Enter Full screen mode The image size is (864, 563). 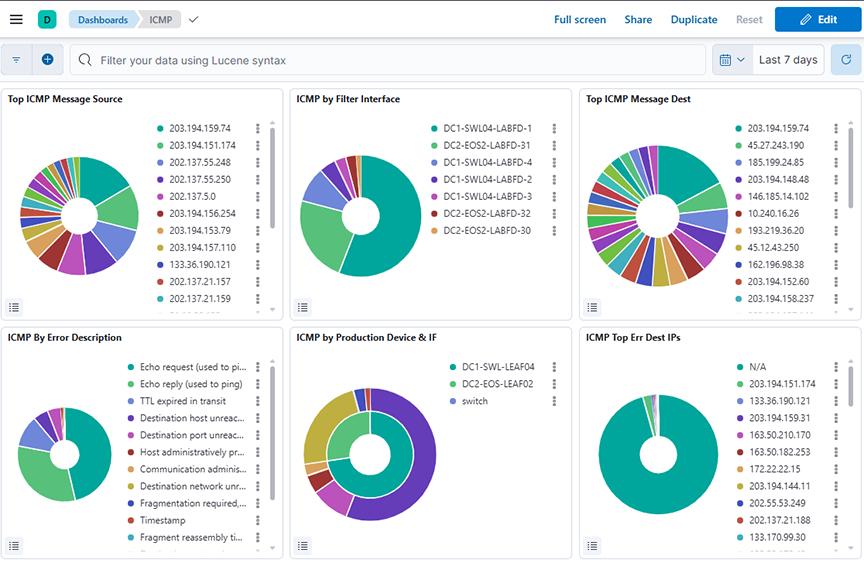[580, 19]
